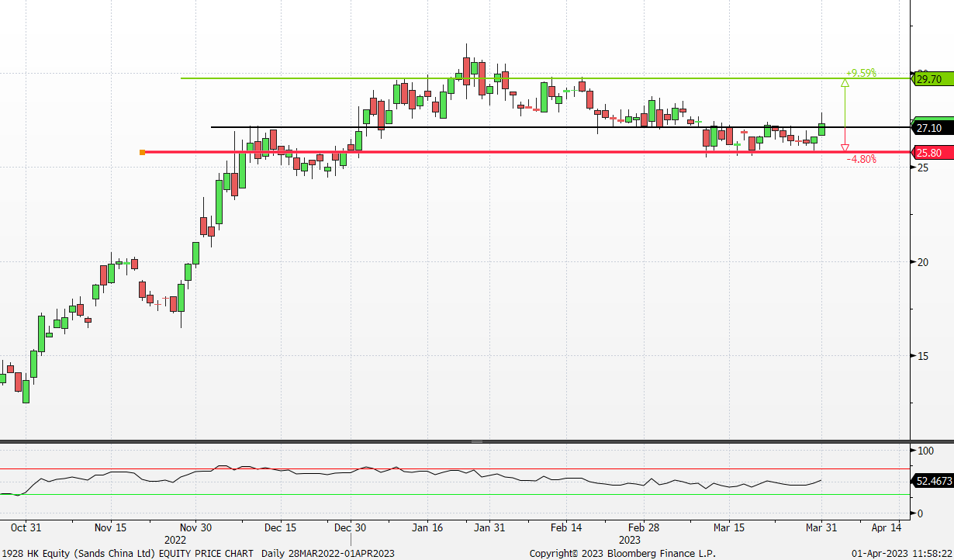This screenshot has width=954, height=560.
Task: Click the 2023 year label
Action: pyautogui.click(x=630, y=539)
